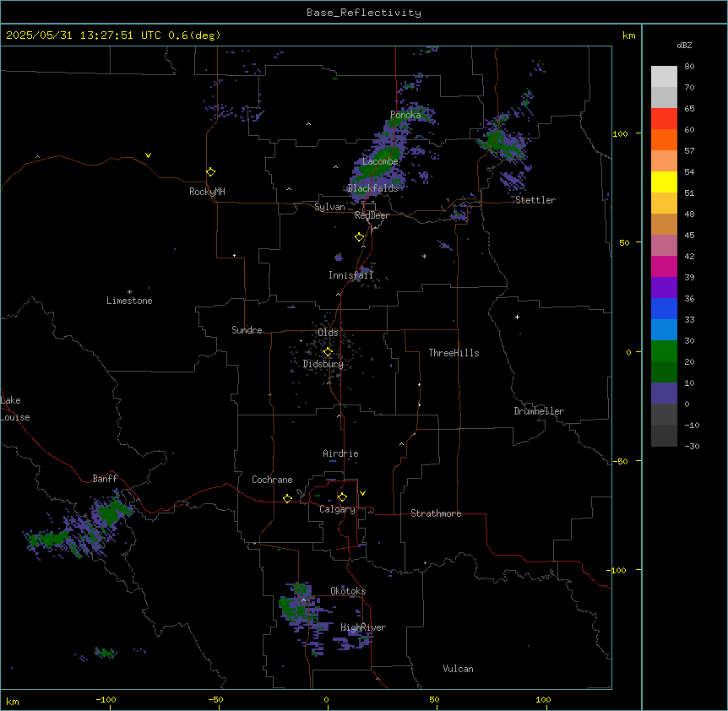728x711 pixels.
Task: Select the Calgary city label
Action: (337, 509)
